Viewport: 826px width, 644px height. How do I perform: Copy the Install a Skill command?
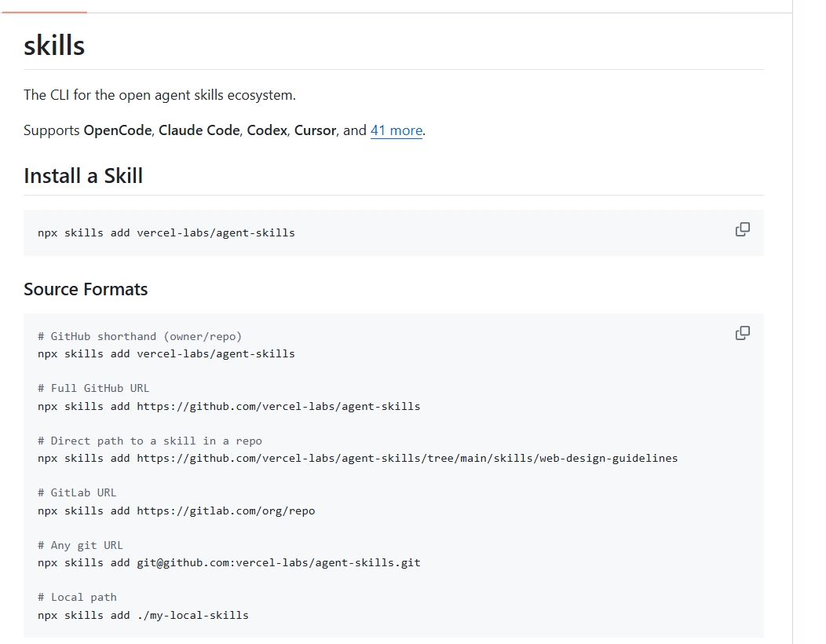click(x=742, y=229)
